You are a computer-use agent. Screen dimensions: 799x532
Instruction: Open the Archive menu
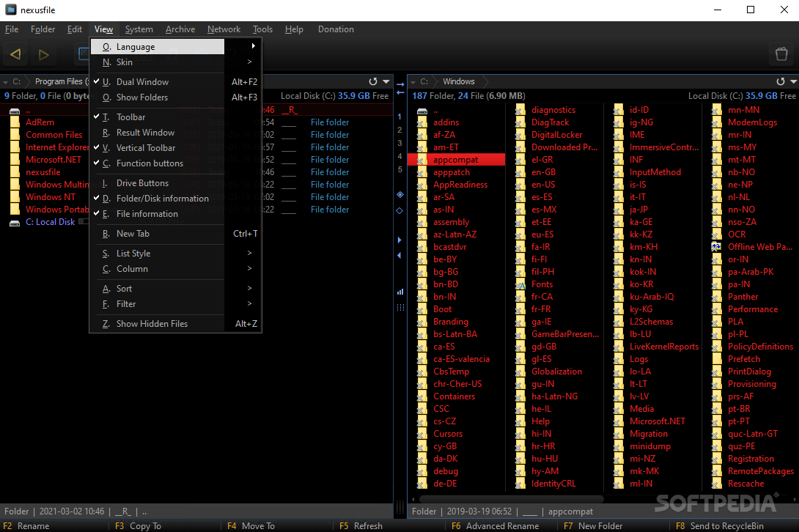[x=180, y=29]
